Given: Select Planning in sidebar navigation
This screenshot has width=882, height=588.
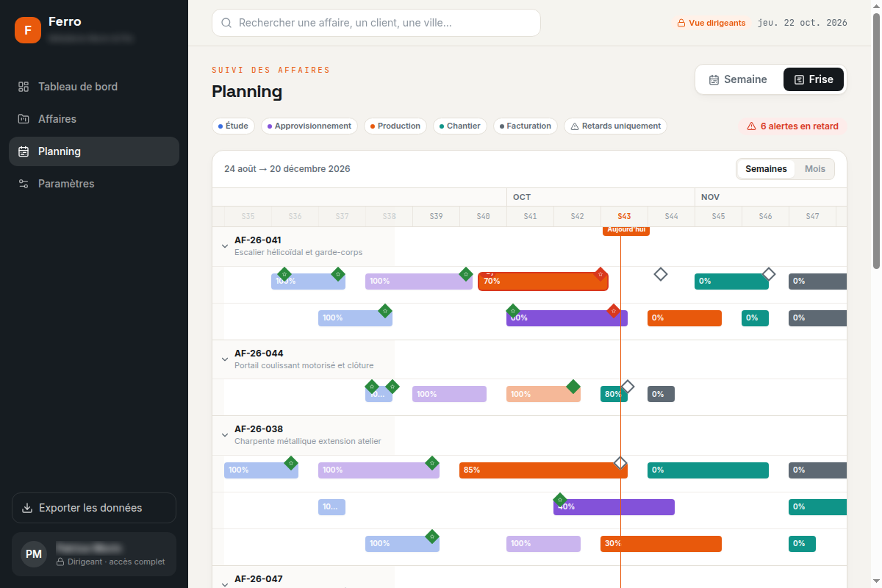Looking at the screenshot, I should click(x=94, y=151).
